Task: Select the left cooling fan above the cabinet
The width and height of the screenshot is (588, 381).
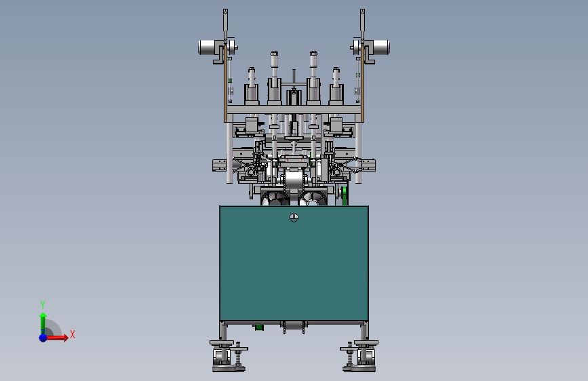Action: (x=275, y=199)
